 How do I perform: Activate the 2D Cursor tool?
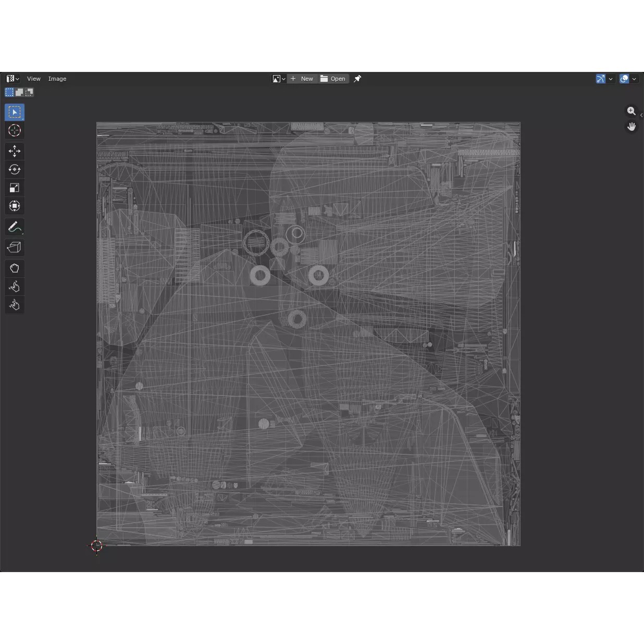point(15,131)
